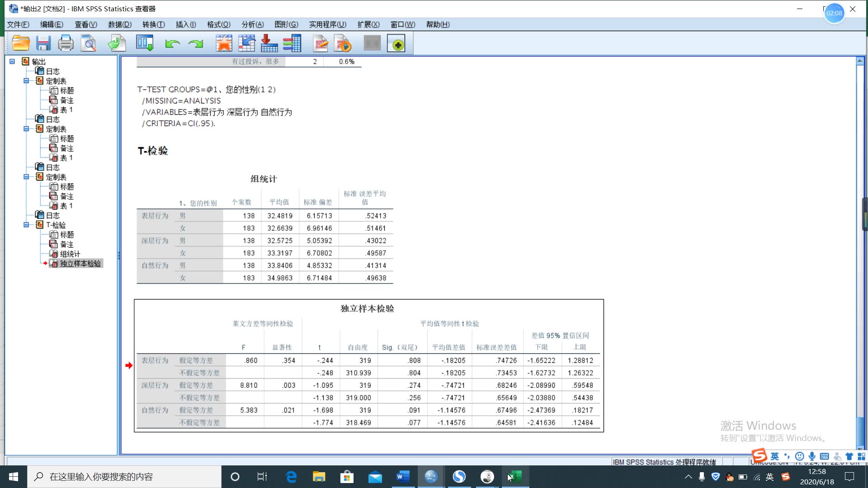Open Print Preview magnifier icon

pos(89,44)
